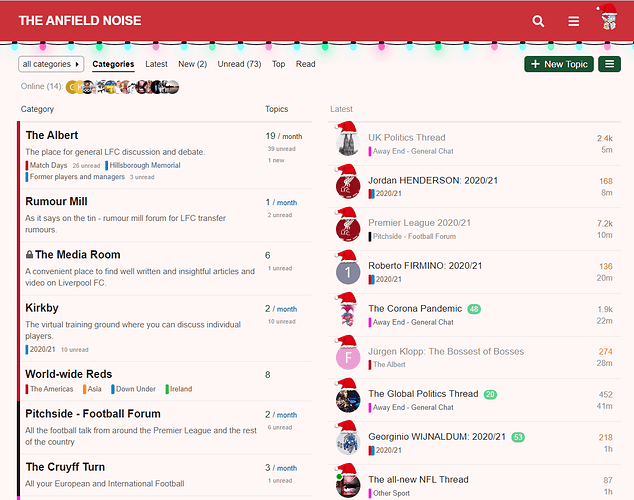Click 26 unread next to Match Days
Image resolution: width=634 pixels, height=500 pixels.
(x=86, y=166)
